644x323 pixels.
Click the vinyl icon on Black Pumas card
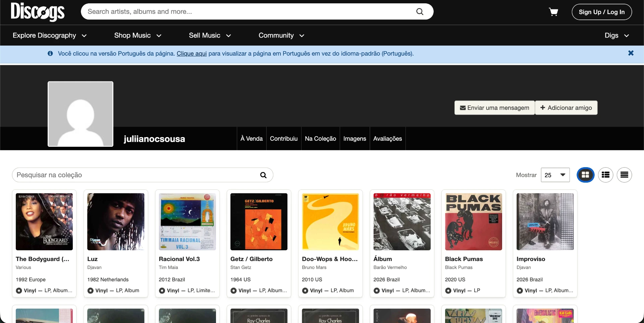click(x=448, y=291)
